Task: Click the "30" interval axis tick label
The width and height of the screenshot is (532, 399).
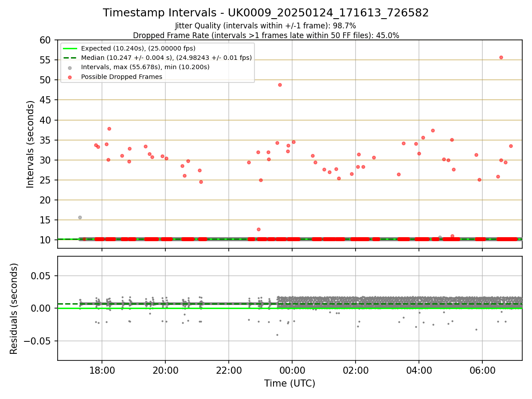Action: point(46,160)
